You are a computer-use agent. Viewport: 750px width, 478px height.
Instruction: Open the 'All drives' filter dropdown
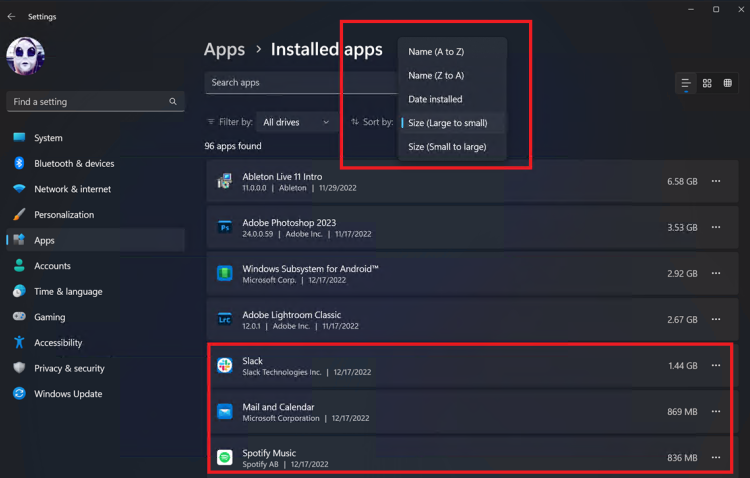pos(296,122)
